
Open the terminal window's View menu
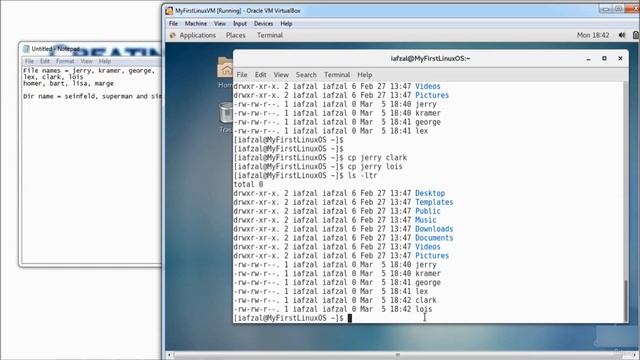point(281,75)
